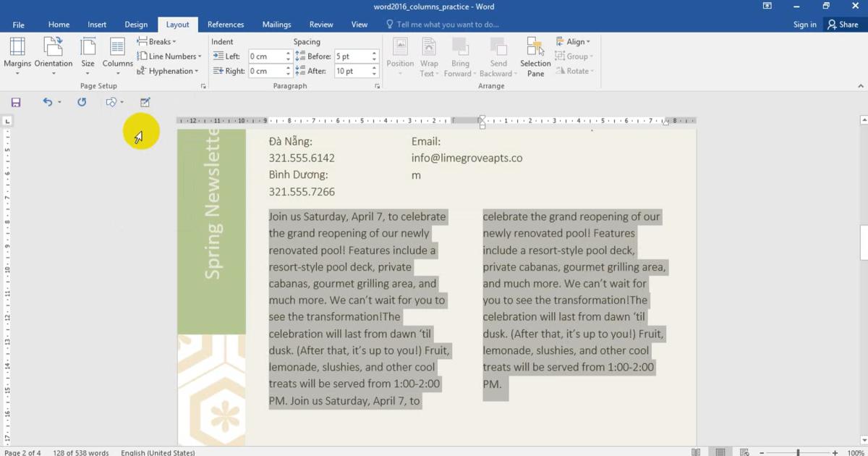Click the Bring Forward icon
Image resolution: width=868 pixels, height=456 pixels.
click(x=460, y=47)
